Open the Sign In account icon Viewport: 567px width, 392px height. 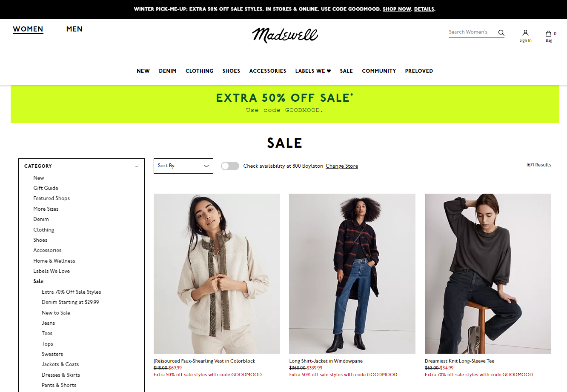click(x=525, y=36)
